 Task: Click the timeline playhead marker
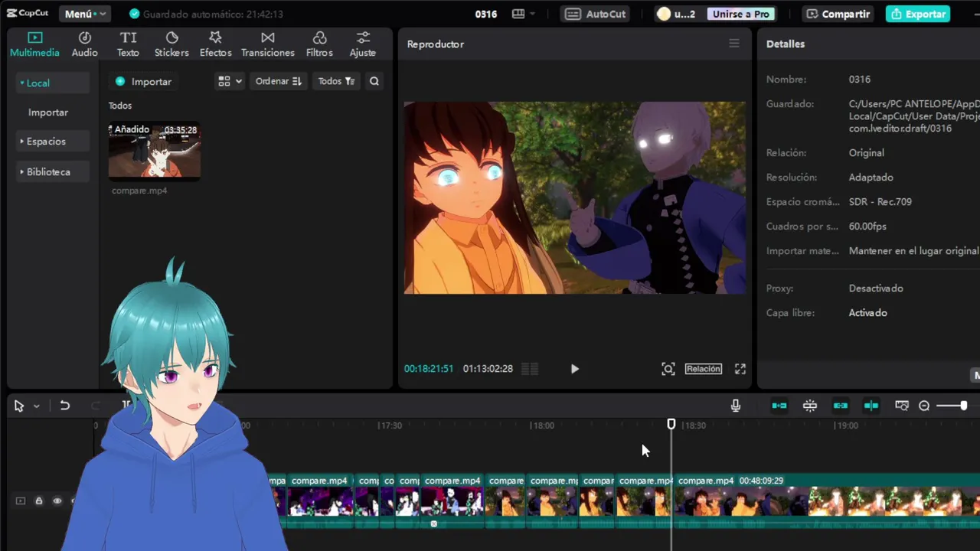pos(671,424)
